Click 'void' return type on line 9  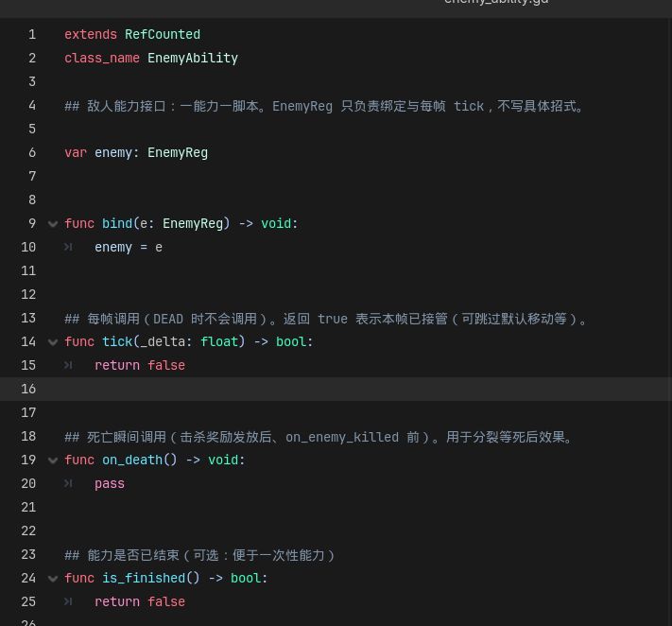click(276, 223)
